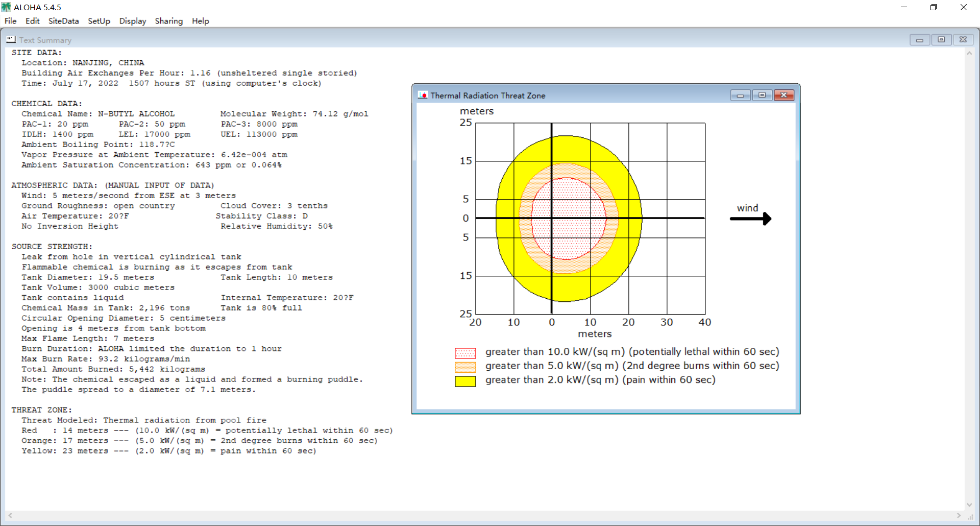980x526 pixels.
Task: Close the Text Summary window
Action: pos(963,39)
